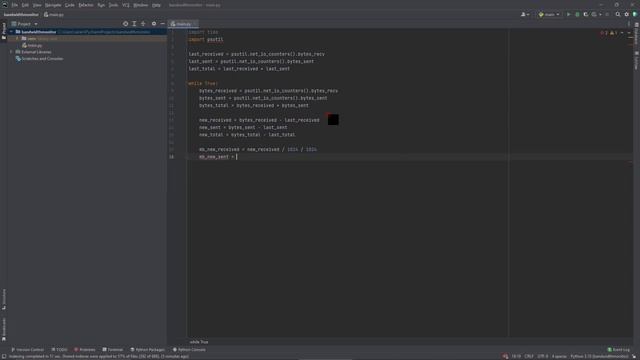Open IDE settings gear icon
Screen dimensions: 640x360
click(x=627, y=15)
